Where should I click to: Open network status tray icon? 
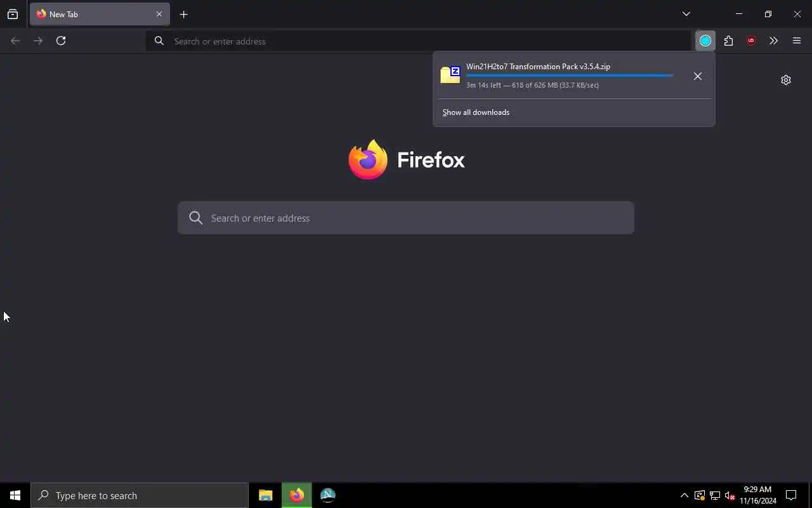[x=715, y=495]
